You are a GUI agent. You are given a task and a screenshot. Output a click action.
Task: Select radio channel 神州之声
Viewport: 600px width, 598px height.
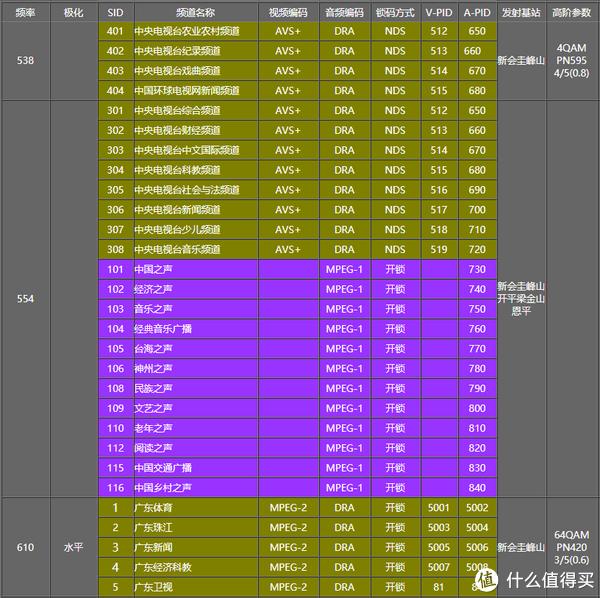click(x=153, y=369)
